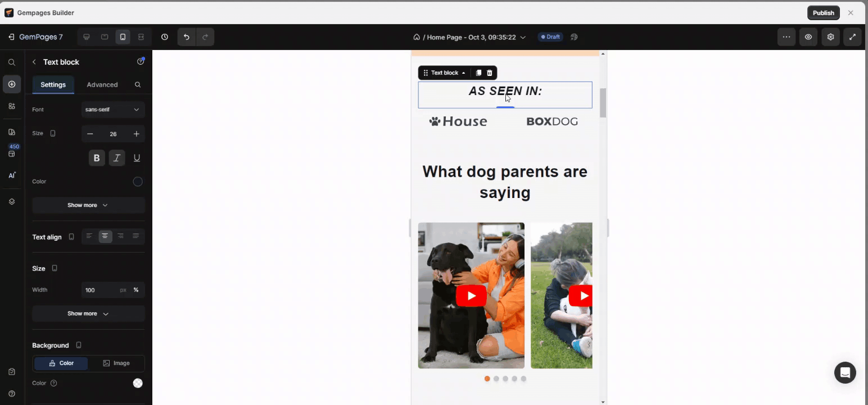Open the background color swatch
The image size is (868, 405).
coord(138,383)
